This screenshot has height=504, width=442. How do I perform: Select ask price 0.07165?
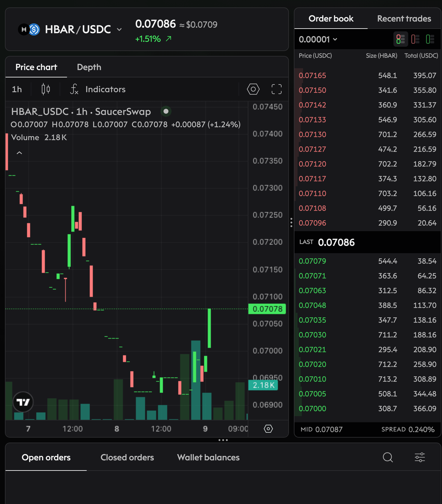coord(312,75)
